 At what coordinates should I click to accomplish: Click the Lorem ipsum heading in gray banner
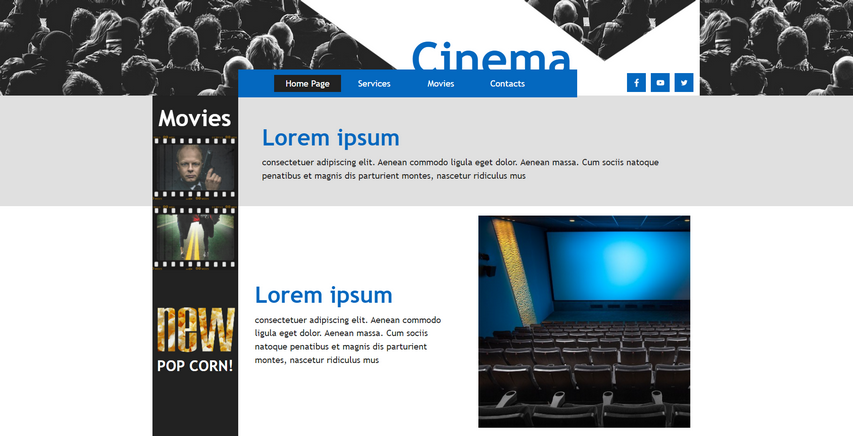[330, 138]
